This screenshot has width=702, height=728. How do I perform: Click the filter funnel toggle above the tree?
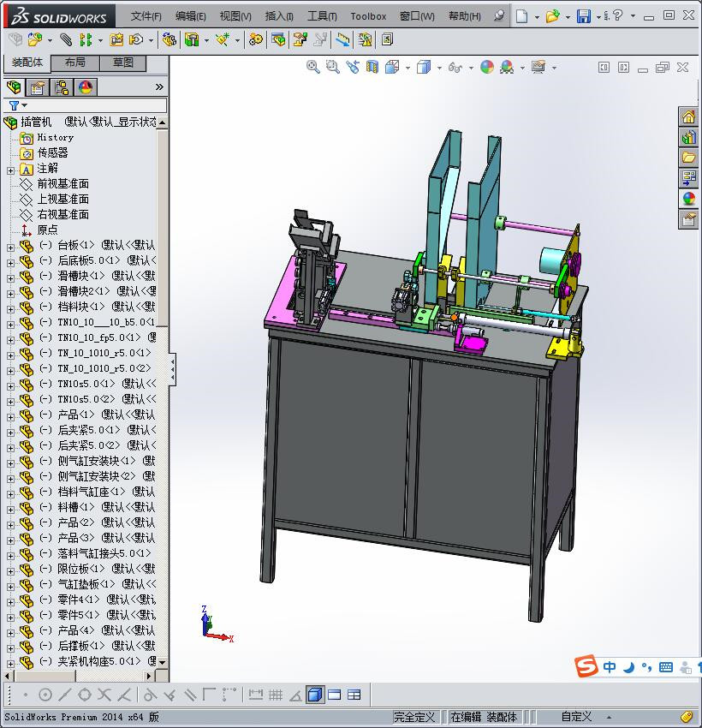(15, 104)
